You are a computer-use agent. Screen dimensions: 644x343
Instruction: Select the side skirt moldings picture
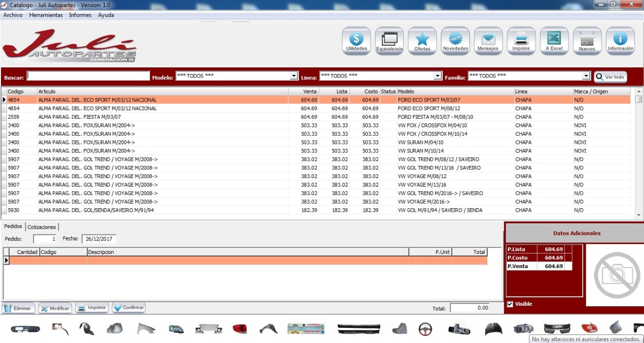click(359, 329)
